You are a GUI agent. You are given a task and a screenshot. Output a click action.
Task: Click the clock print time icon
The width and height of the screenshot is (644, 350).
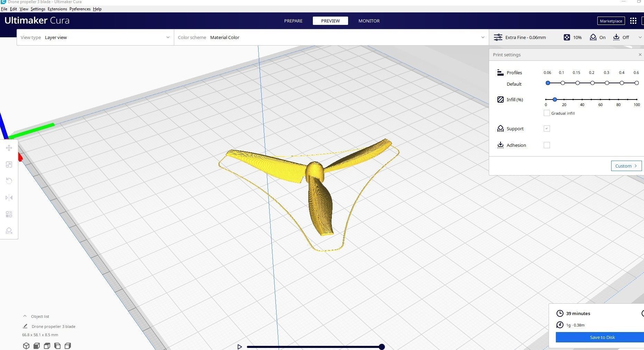point(560,313)
